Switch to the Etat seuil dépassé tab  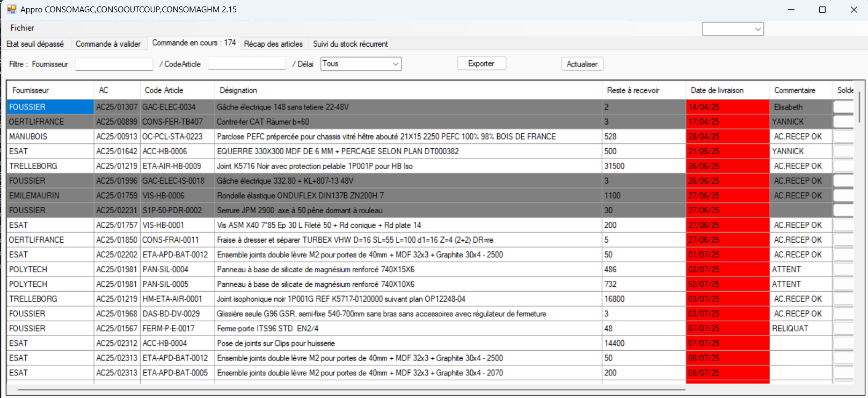(x=35, y=44)
